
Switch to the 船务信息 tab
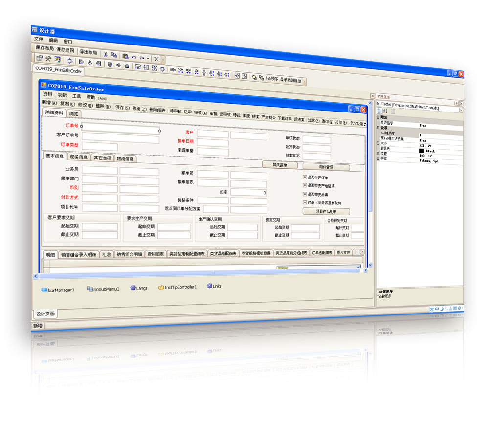click(78, 157)
